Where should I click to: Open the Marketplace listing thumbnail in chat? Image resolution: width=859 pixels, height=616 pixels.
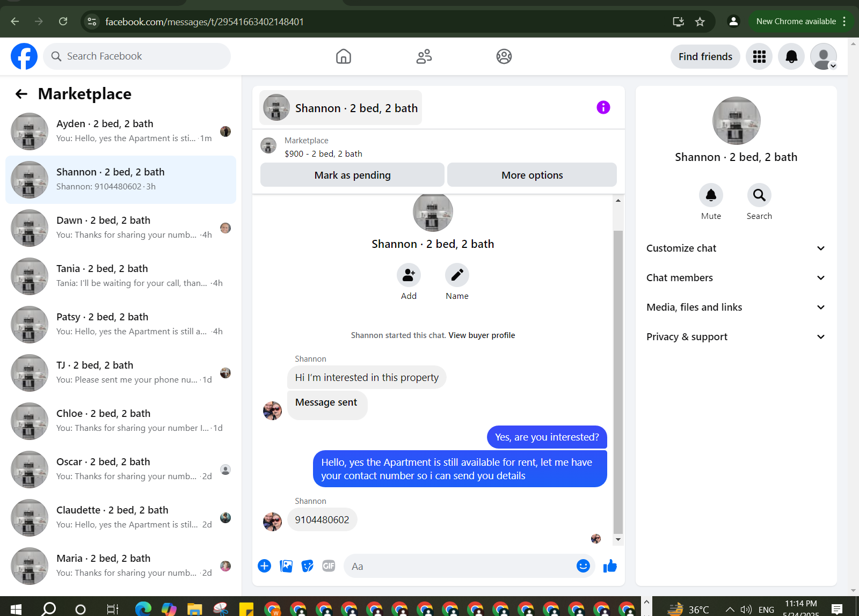coord(268,145)
